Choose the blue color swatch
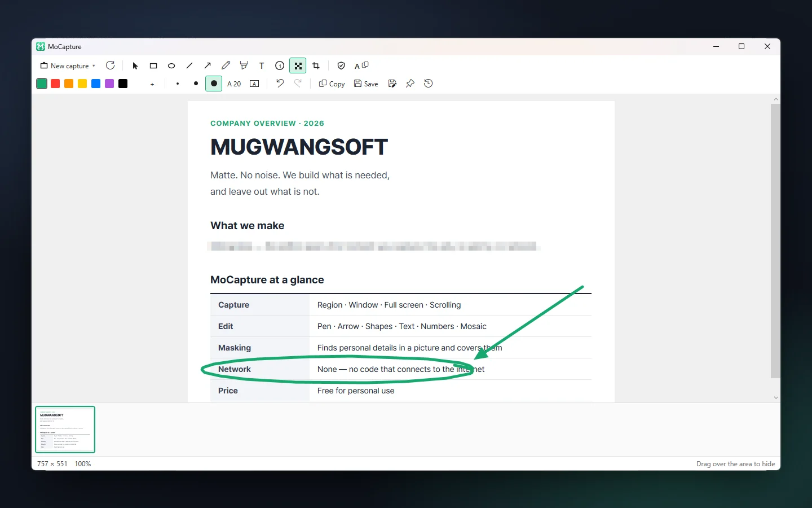The height and width of the screenshot is (508, 812). click(x=96, y=84)
